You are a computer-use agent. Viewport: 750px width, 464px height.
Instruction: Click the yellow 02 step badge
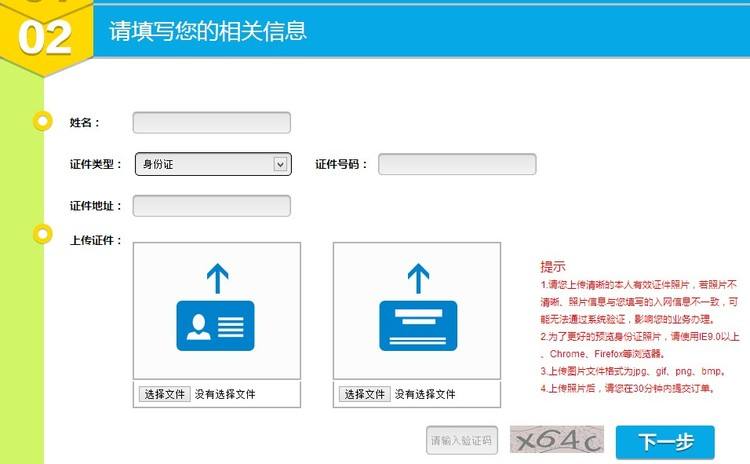pos(45,37)
